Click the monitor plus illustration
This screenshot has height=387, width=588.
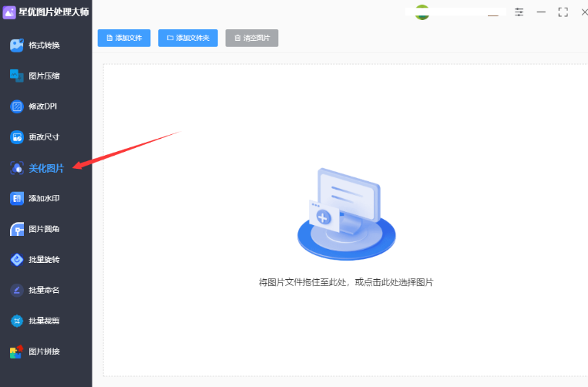346,214
